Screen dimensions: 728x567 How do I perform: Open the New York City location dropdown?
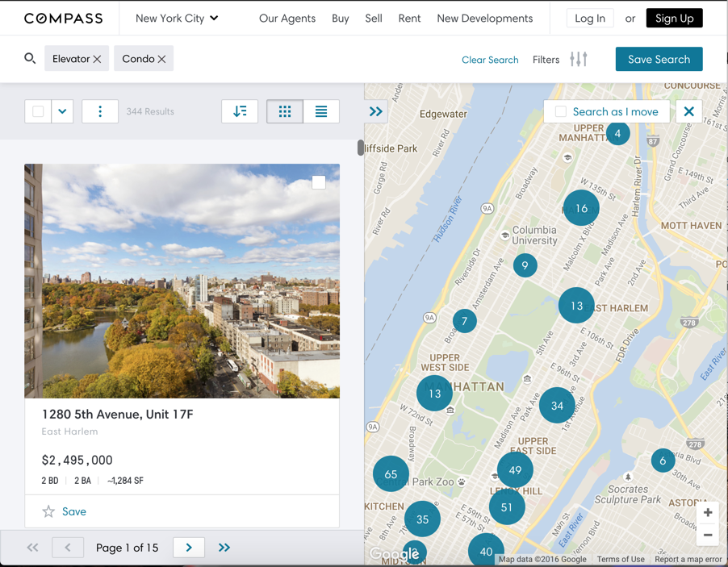pyautogui.click(x=177, y=18)
